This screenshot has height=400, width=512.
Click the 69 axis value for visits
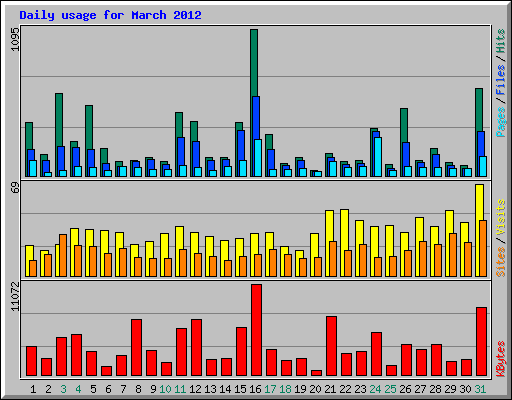[16, 188]
